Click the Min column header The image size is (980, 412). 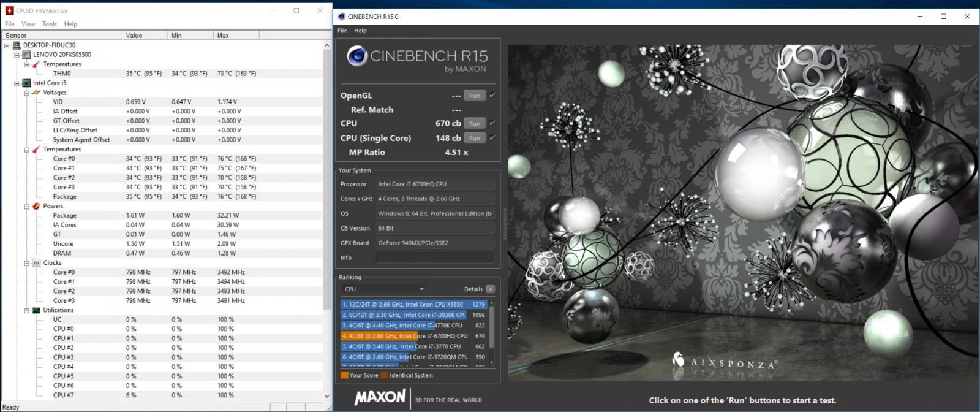[x=191, y=36]
